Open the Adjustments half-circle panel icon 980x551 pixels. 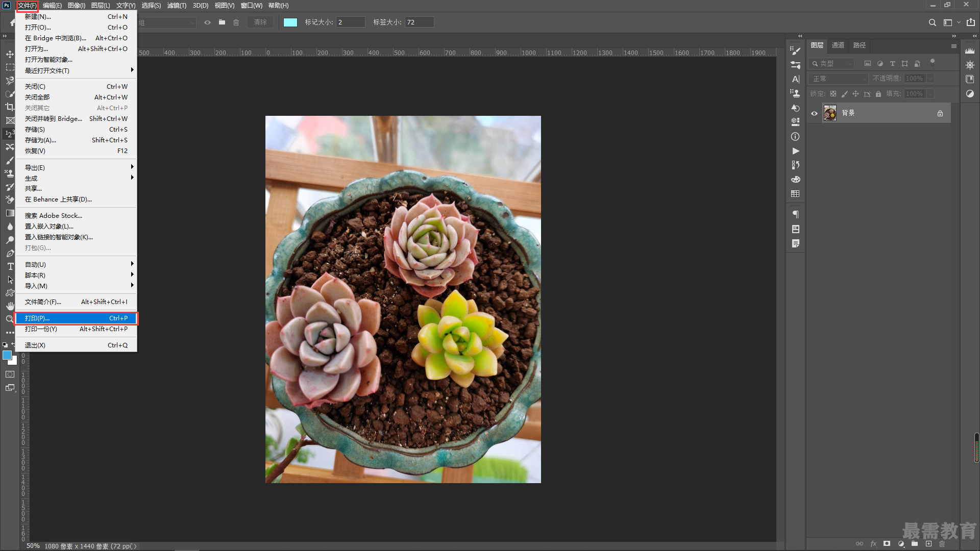pyautogui.click(x=970, y=94)
